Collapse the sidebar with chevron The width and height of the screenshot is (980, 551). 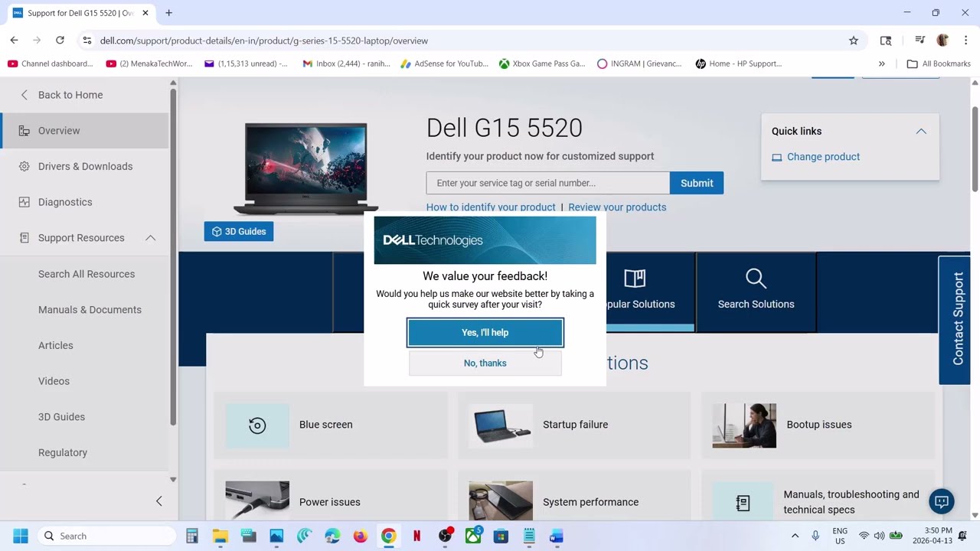click(158, 501)
